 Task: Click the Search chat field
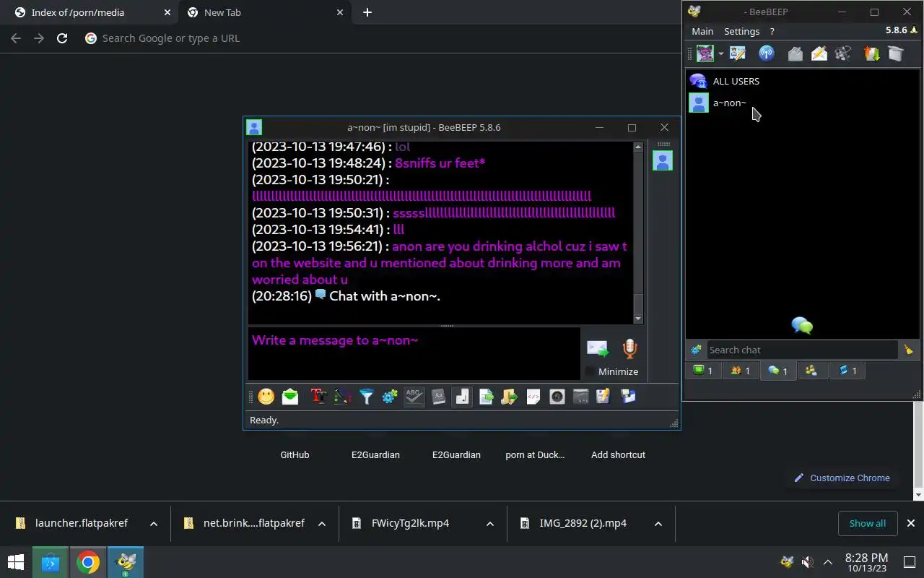tap(801, 350)
